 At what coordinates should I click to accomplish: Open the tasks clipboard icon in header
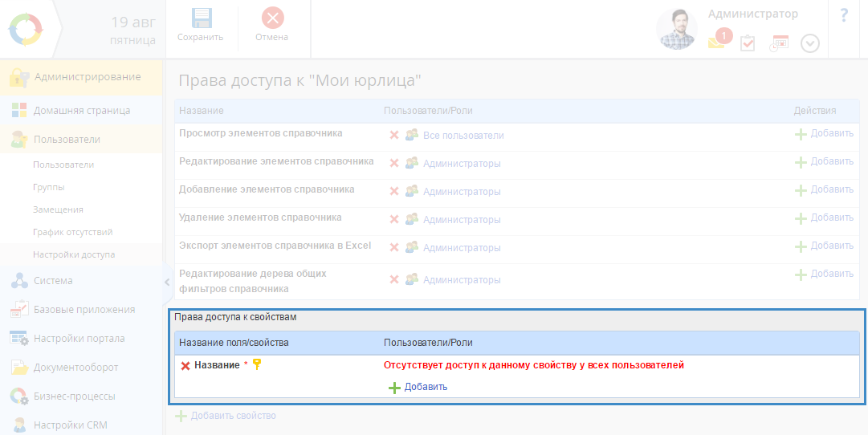(x=748, y=43)
